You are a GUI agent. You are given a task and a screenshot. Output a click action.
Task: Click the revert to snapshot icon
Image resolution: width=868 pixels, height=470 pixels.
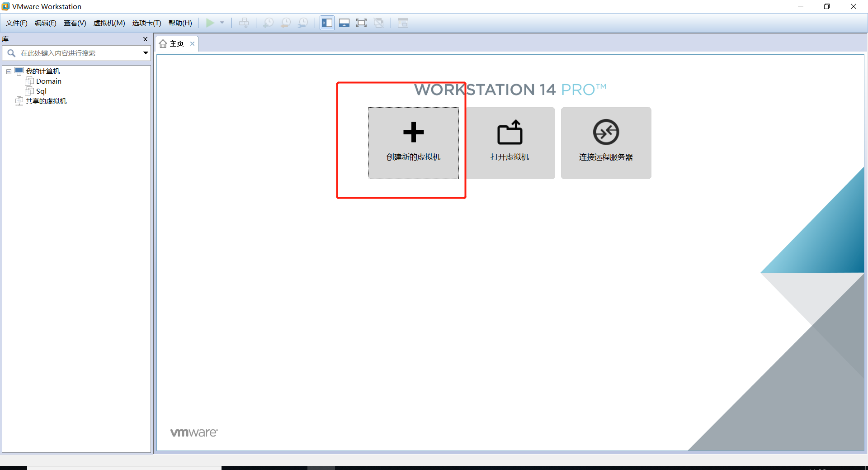tap(286, 23)
